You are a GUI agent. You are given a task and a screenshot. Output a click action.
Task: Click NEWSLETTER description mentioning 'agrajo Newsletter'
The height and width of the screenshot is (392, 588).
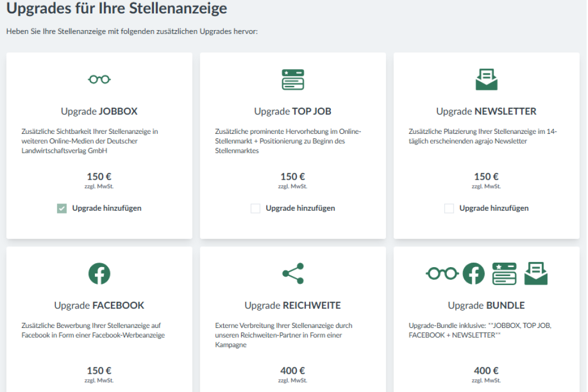[483, 136]
